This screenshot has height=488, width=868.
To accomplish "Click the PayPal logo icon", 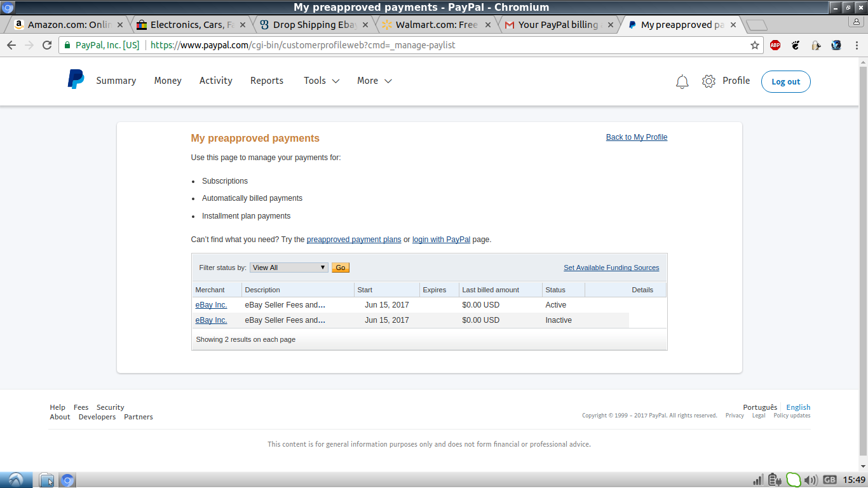I will click(x=76, y=80).
